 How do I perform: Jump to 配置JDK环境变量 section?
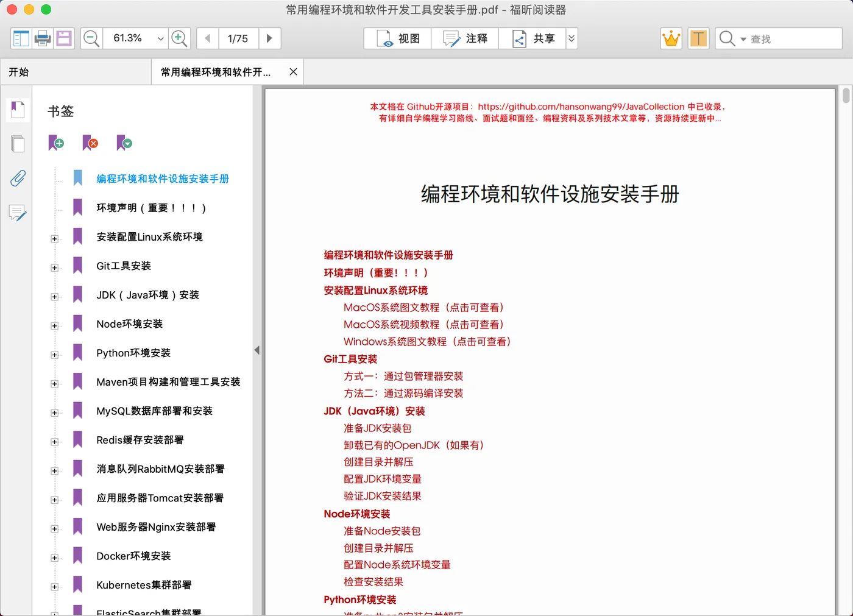(383, 480)
